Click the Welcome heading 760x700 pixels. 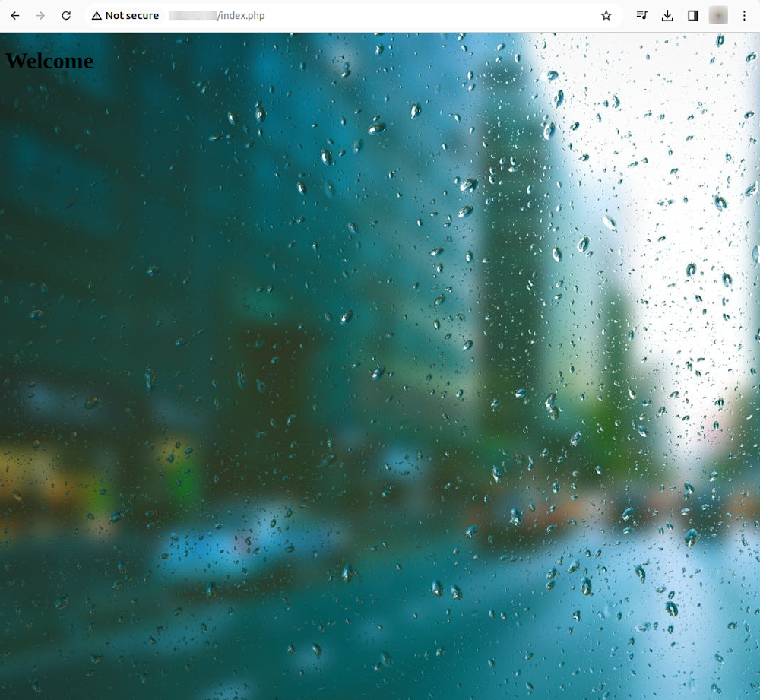tap(49, 61)
